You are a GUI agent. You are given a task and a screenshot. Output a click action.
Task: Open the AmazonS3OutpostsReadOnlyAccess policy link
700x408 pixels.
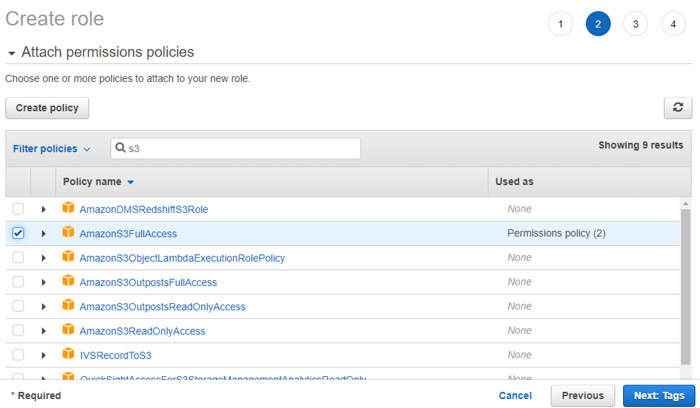(162, 307)
